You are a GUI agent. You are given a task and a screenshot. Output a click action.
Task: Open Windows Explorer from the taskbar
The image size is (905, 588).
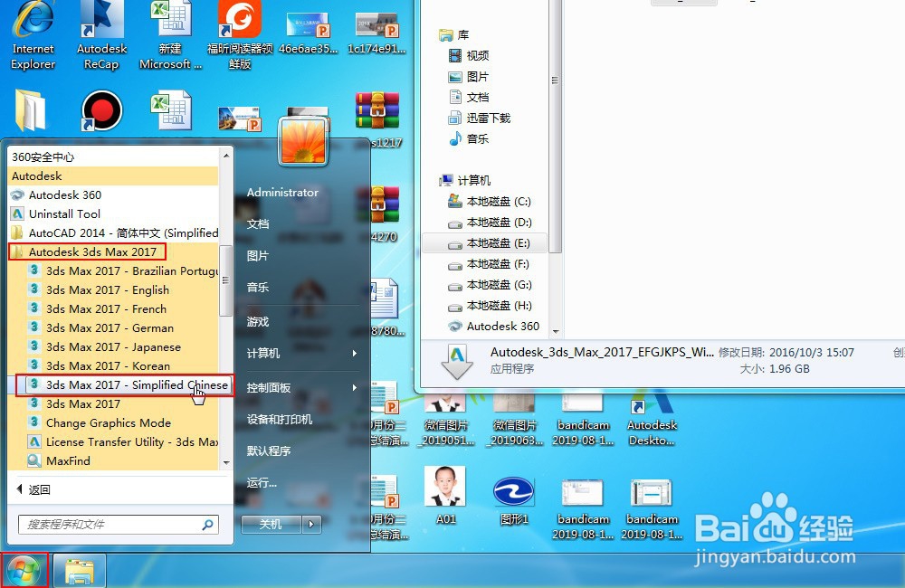[x=80, y=572]
